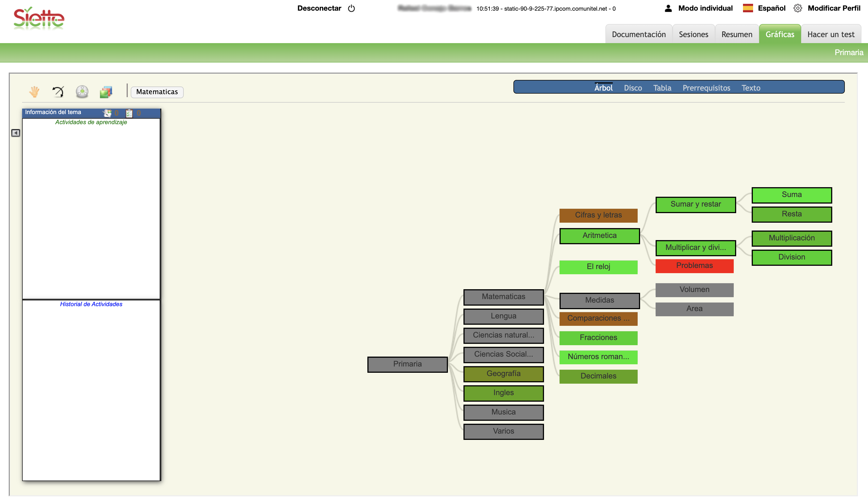868x501 pixels.
Task: Switch to the Disco view tab
Action: point(633,88)
